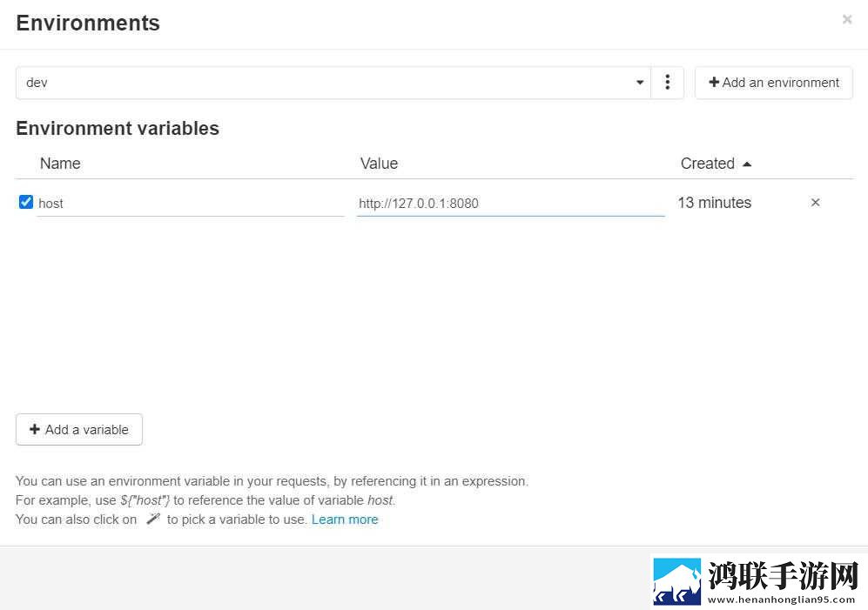Uncheck the host variable checkbox

(x=26, y=202)
